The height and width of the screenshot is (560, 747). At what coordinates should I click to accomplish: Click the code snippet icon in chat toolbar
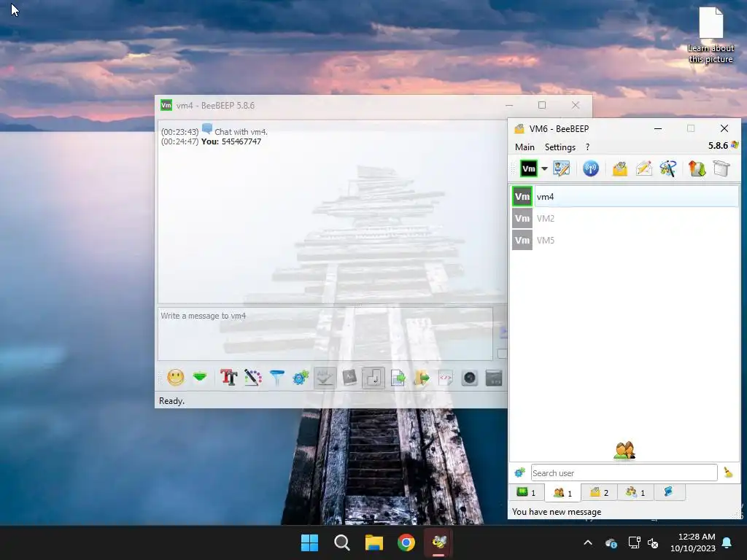(446, 378)
